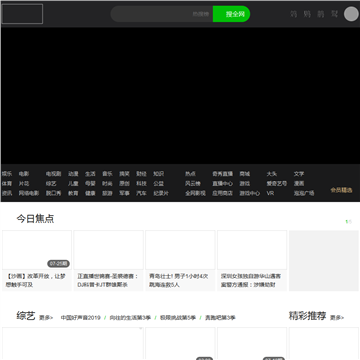
Task: Open 纪录片 channel link
Action: tap(161, 193)
